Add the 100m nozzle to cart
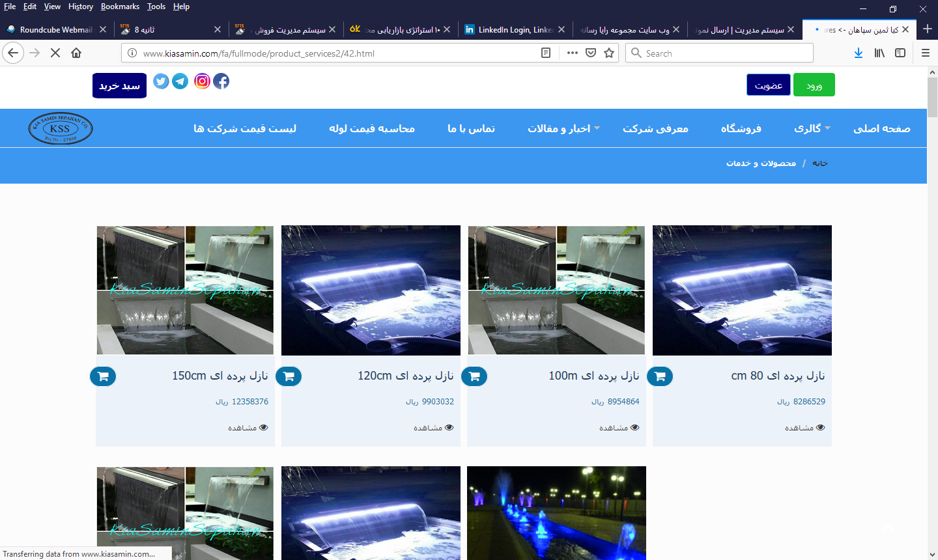Viewport: 938px width, 560px height. 474,376
